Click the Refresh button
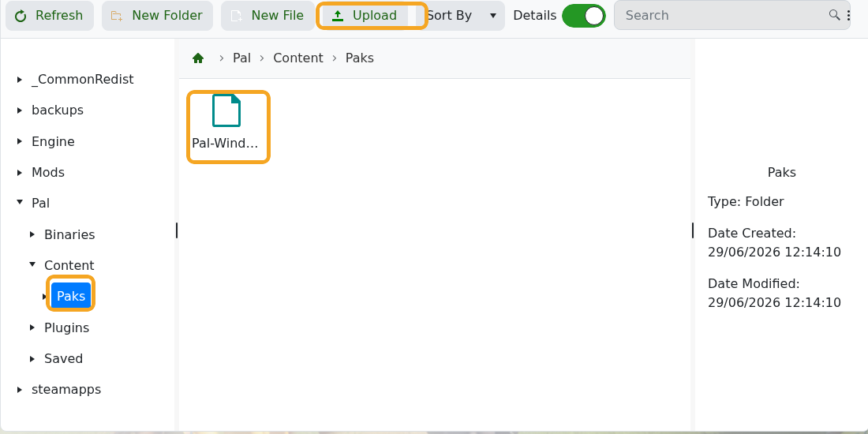Viewport: 868px width, 434px height. pos(49,16)
